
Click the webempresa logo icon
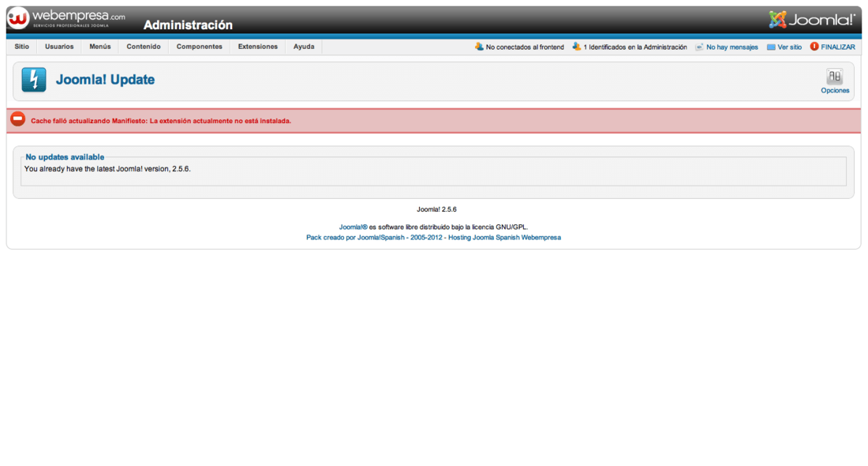(17, 18)
